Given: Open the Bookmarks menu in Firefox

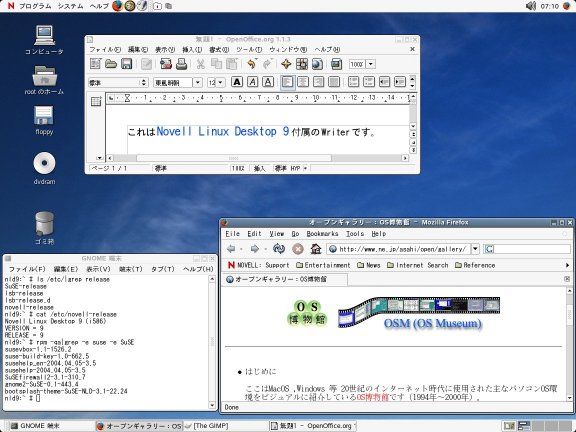Looking at the screenshot, I should [x=322, y=234].
